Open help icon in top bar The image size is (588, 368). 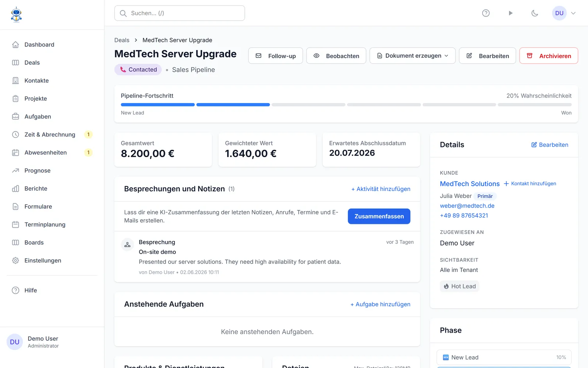[x=486, y=13]
